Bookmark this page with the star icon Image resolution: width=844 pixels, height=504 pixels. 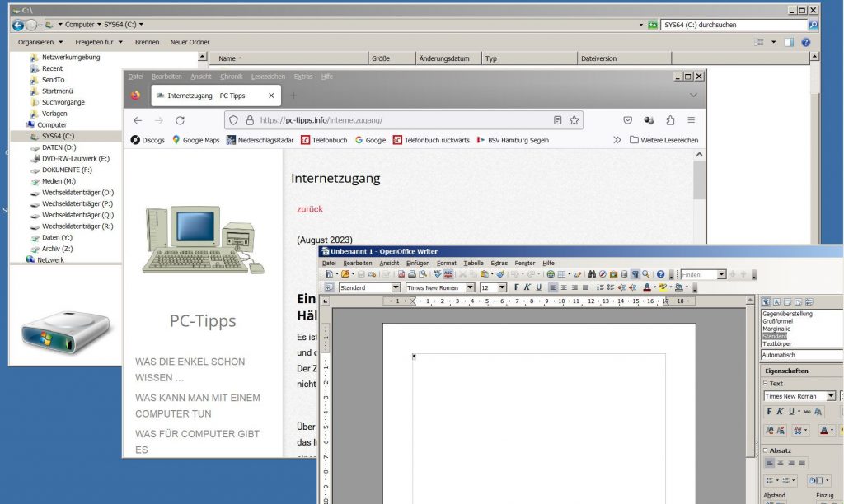(574, 120)
